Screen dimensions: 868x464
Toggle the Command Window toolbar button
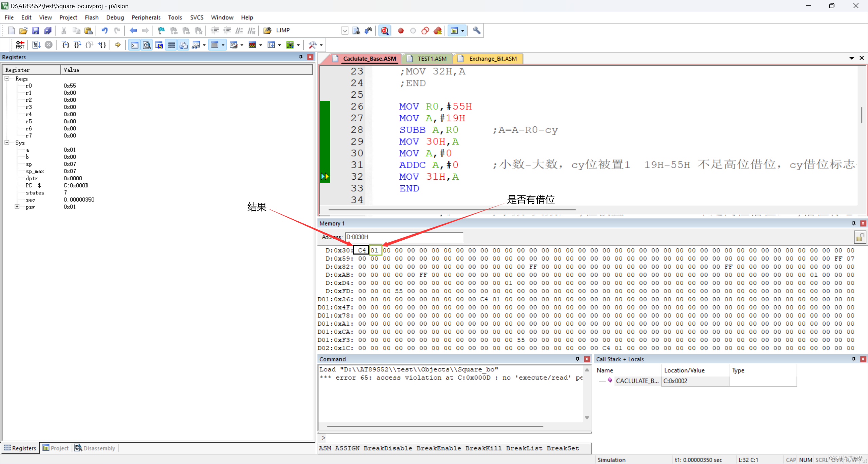pos(135,45)
